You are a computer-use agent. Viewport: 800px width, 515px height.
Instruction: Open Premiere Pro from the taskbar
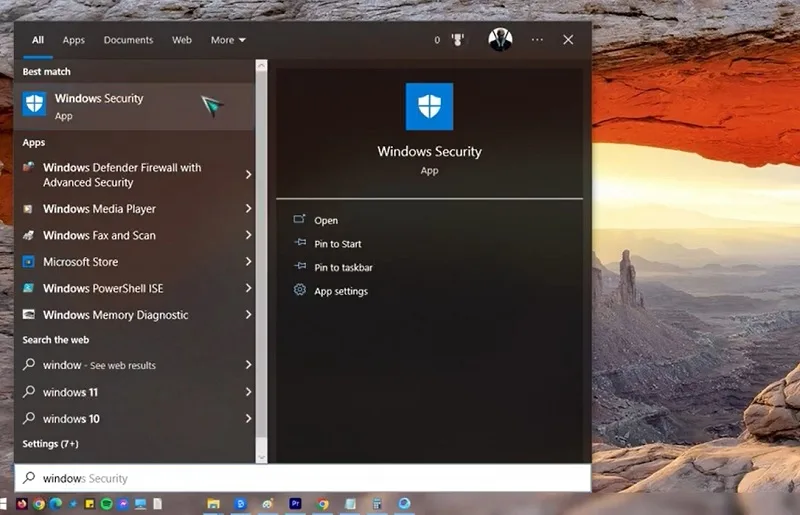[295, 504]
